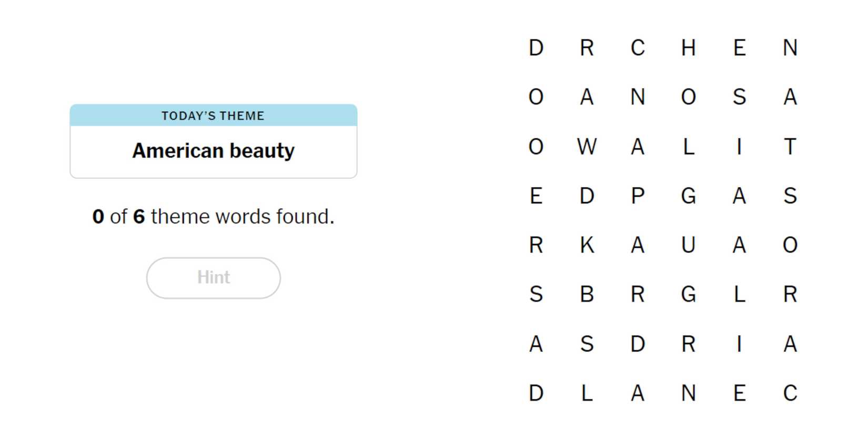Select the bottom-right corner letter C
868x434 pixels.
point(790,393)
